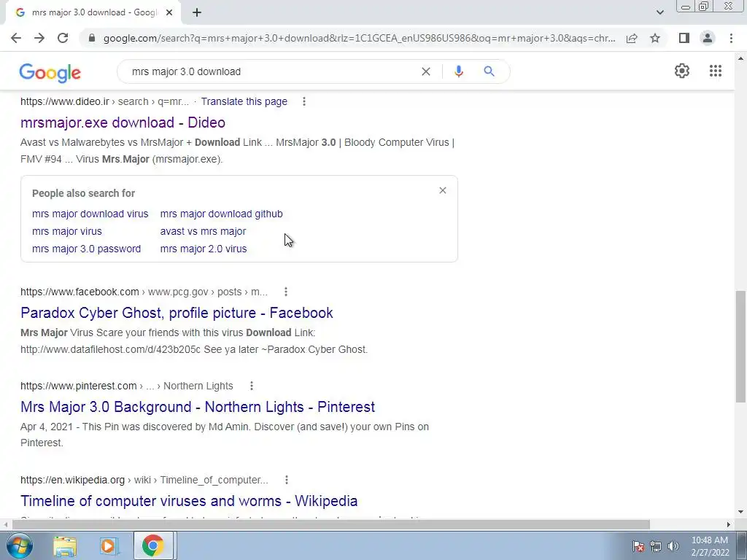Search for mrs major virus

[66, 231]
